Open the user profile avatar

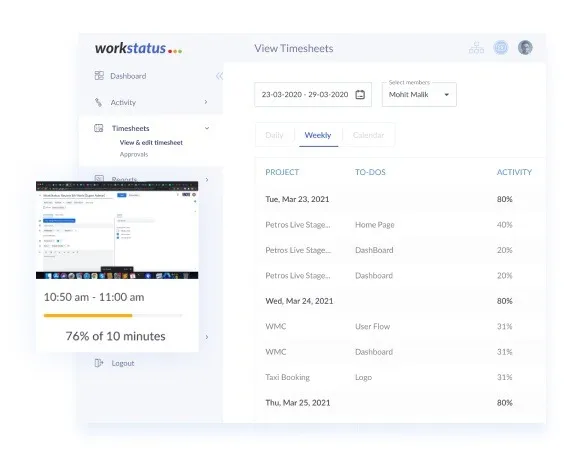tap(525, 48)
